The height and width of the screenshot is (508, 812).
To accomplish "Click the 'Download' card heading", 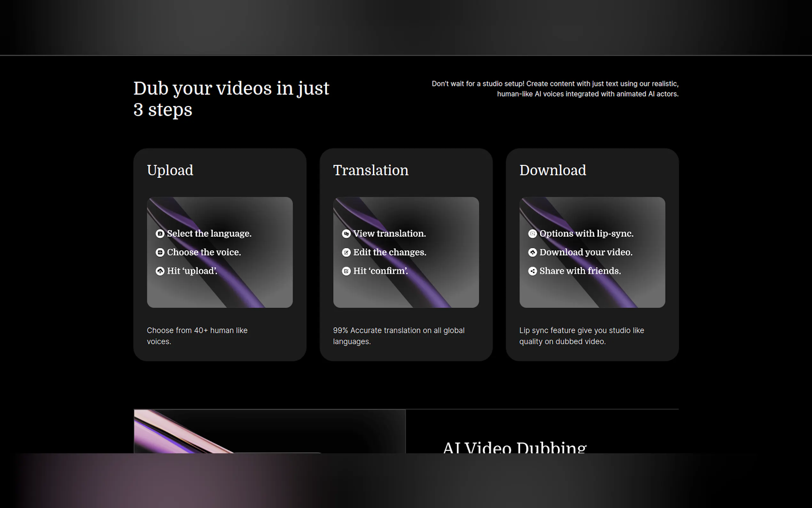I will point(552,170).
